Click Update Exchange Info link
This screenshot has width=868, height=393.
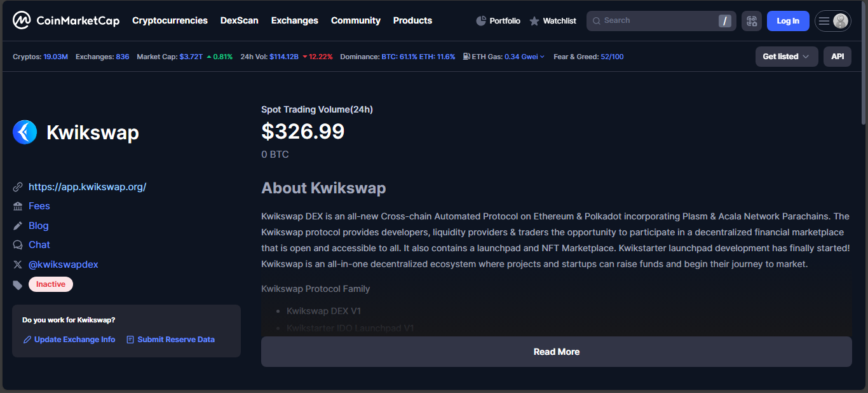pyautogui.click(x=75, y=340)
